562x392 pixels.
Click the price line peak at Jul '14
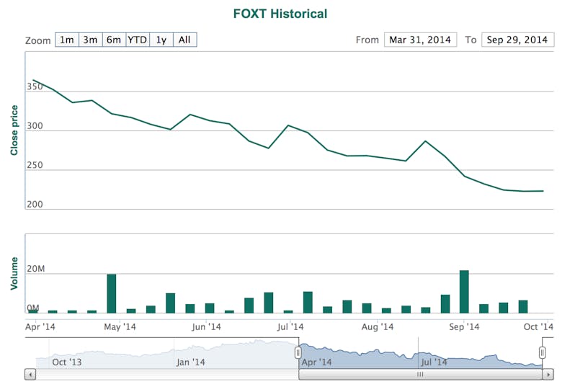(288, 125)
